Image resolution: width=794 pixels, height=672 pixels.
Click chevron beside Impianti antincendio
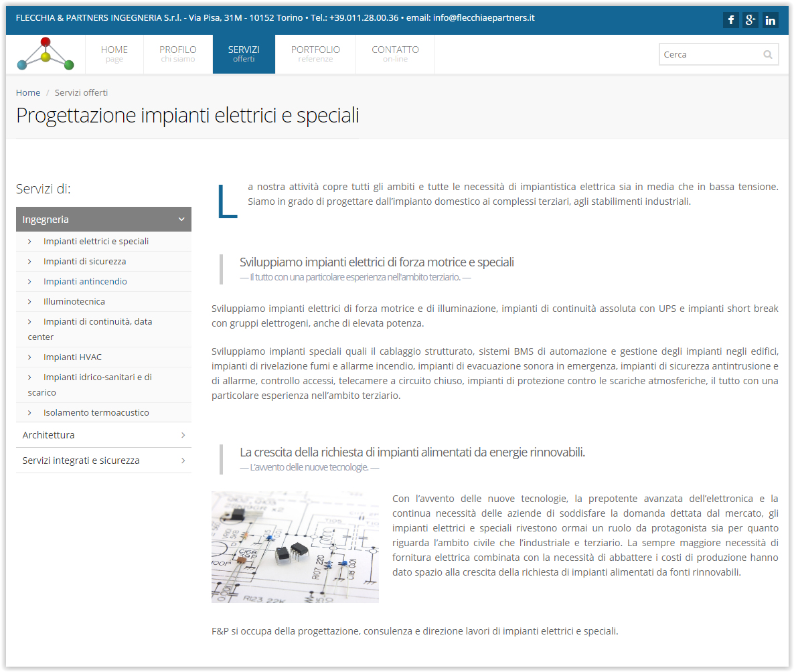pyautogui.click(x=29, y=282)
